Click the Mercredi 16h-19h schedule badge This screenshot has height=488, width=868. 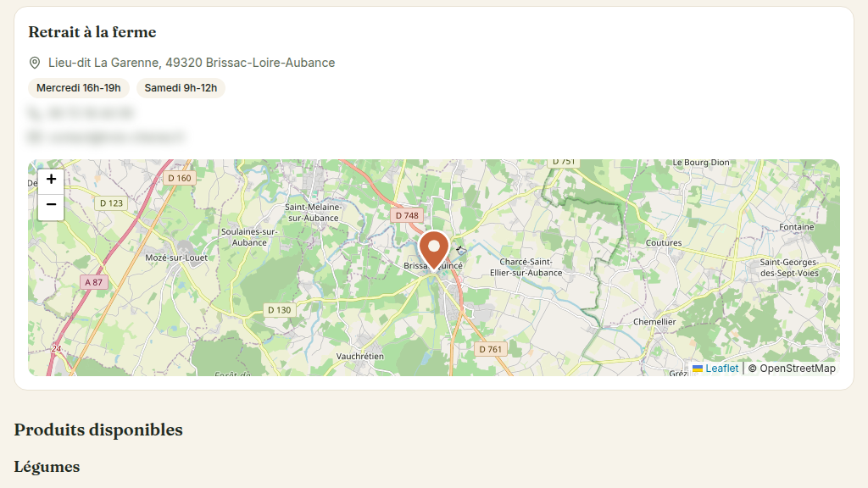pyautogui.click(x=79, y=88)
